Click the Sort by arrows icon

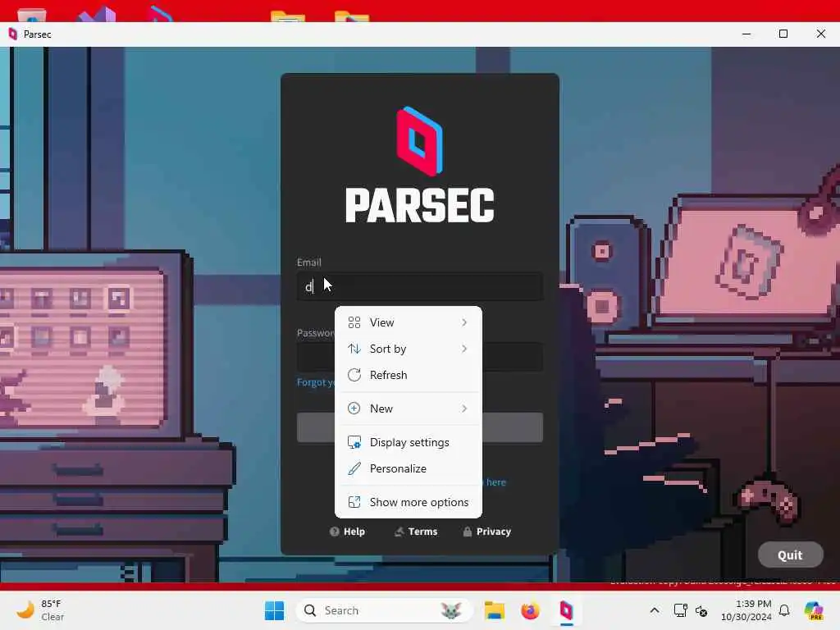point(354,349)
